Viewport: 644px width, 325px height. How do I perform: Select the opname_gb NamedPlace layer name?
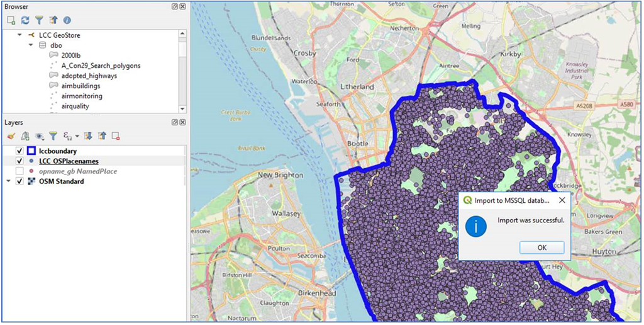78,171
